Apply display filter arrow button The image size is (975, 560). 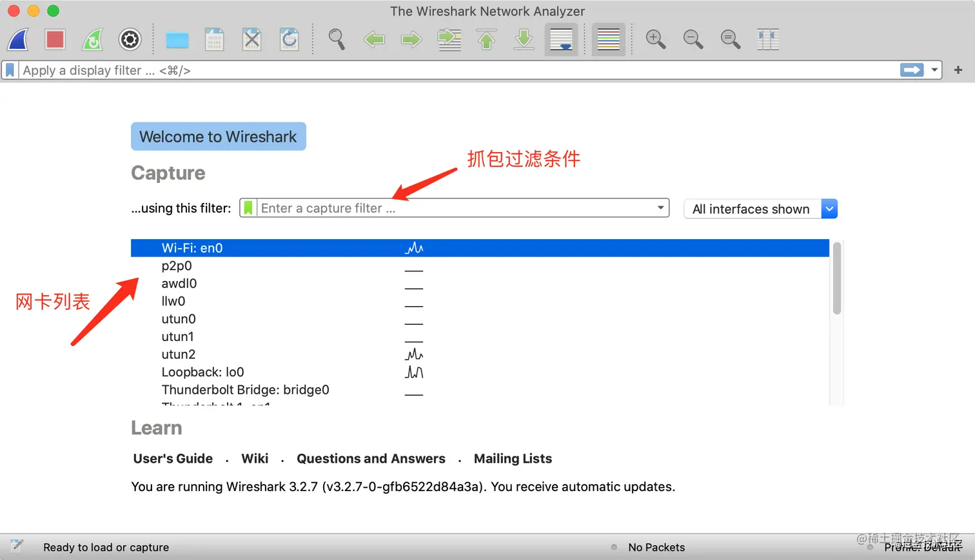[912, 70]
